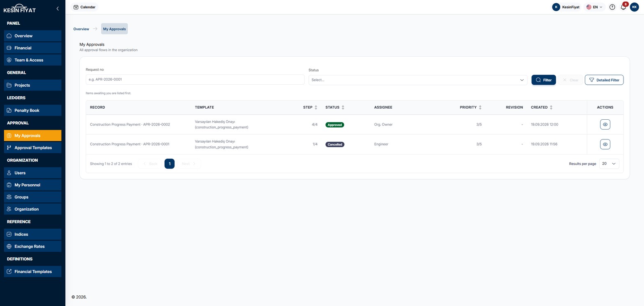Sort table by the STEP column
This screenshot has height=306, width=644.
[310, 107]
